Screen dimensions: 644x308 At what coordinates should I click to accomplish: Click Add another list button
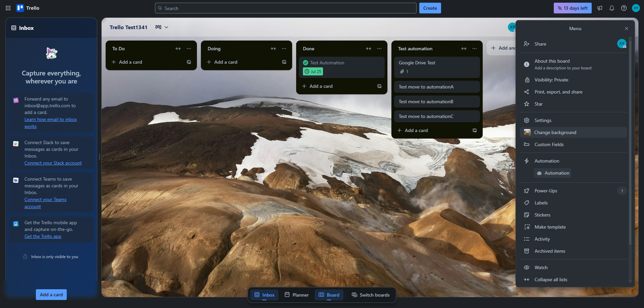coord(501,48)
